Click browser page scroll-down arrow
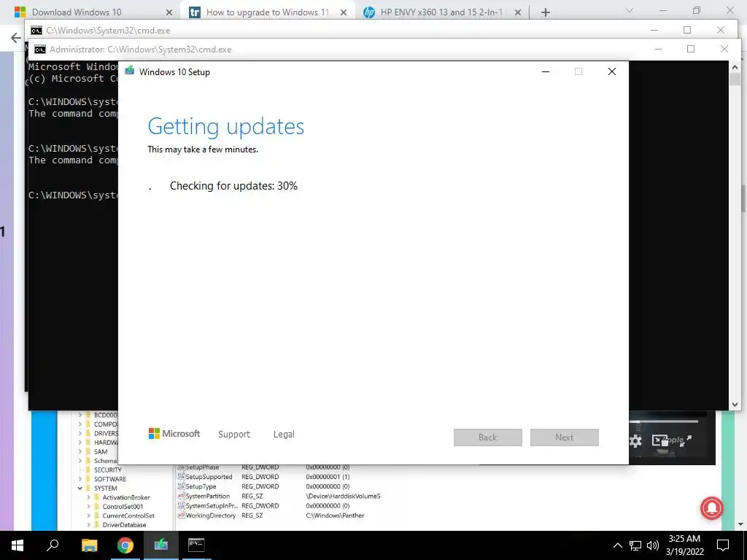This screenshot has width=747, height=560. 740,524
